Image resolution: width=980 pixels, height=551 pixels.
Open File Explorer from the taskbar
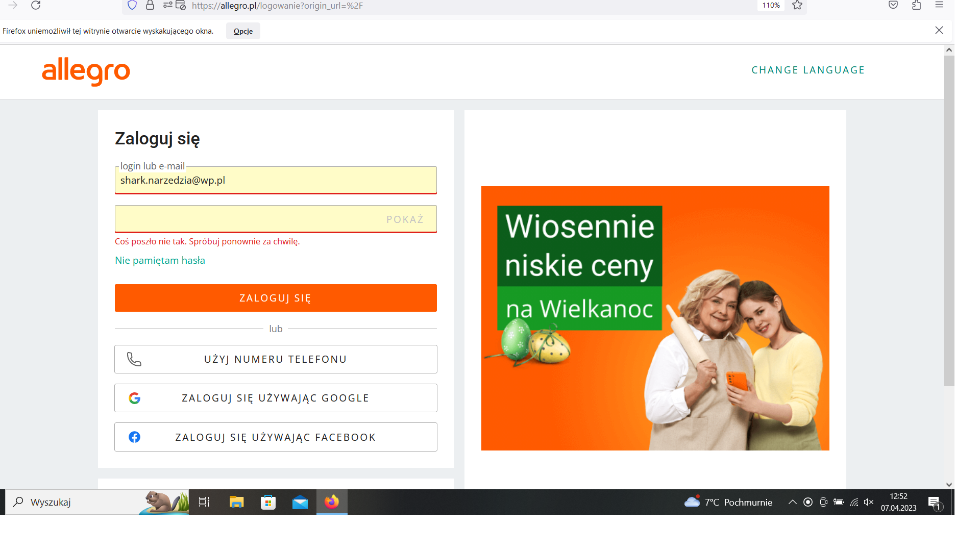click(236, 502)
